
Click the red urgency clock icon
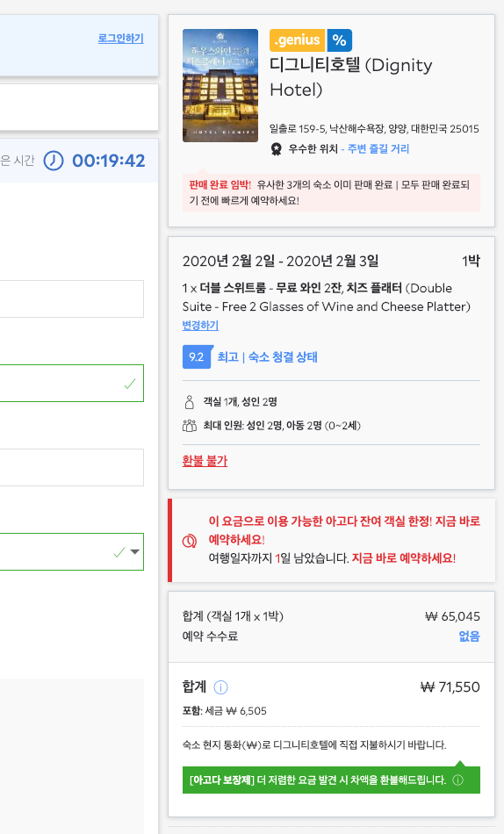pos(190,541)
